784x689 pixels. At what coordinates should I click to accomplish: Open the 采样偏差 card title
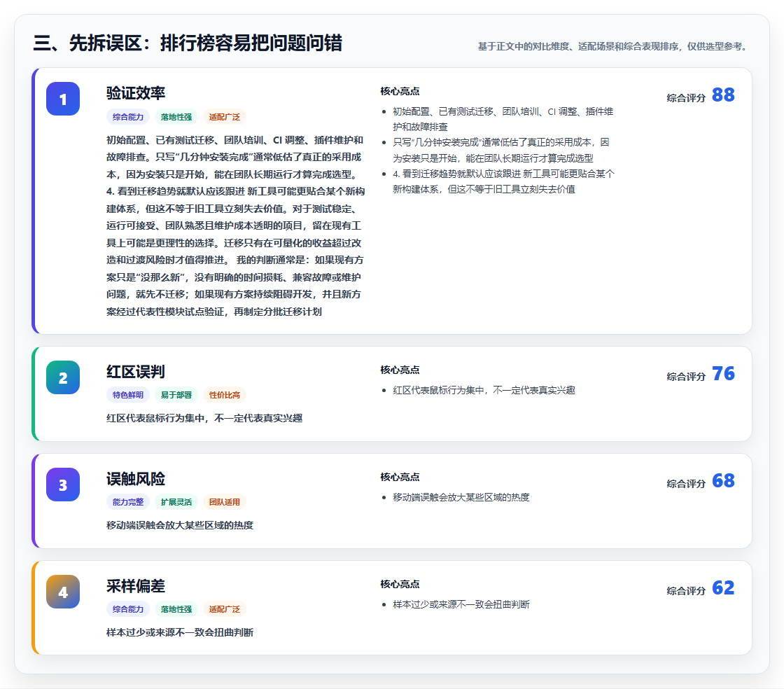(x=136, y=585)
